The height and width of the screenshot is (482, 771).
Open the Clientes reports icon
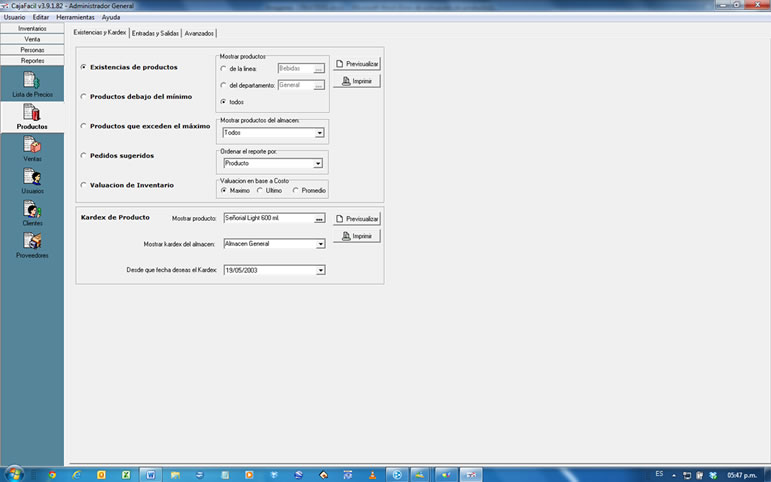pyautogui.click(x=32, y=212)
